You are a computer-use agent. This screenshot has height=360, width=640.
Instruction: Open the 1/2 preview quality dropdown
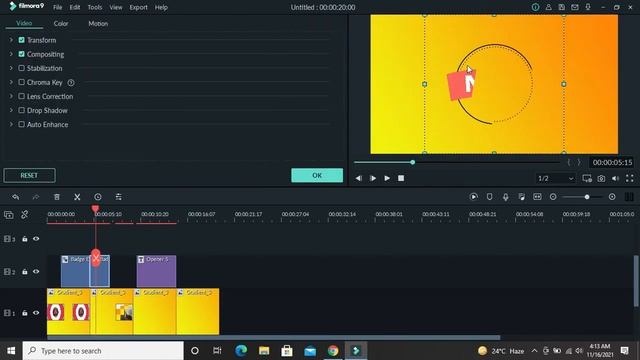click(x=556, y=178)
